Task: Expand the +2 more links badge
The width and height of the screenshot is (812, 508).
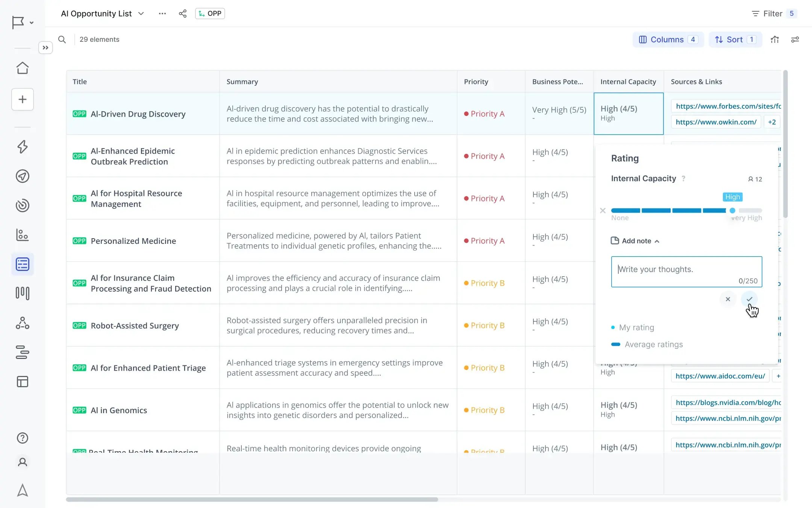Action: (772, 122)
